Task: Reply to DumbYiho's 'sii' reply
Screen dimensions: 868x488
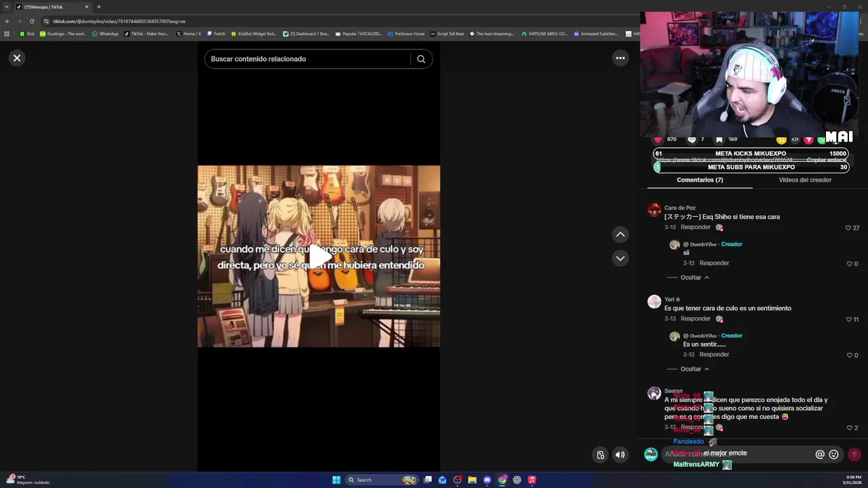Action: click(x=714, y=264)
